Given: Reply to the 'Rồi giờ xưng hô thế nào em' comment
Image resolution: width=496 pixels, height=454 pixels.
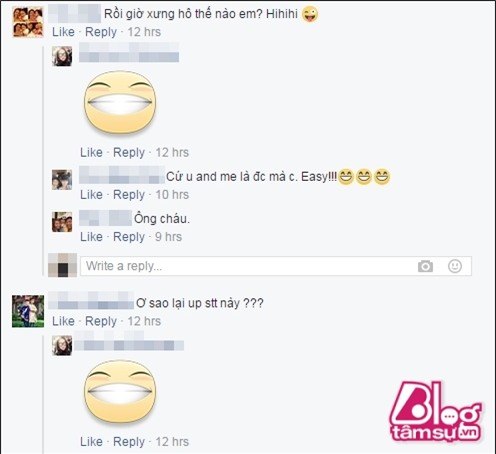Looking at the screenshot, I should tap(101, 32).
